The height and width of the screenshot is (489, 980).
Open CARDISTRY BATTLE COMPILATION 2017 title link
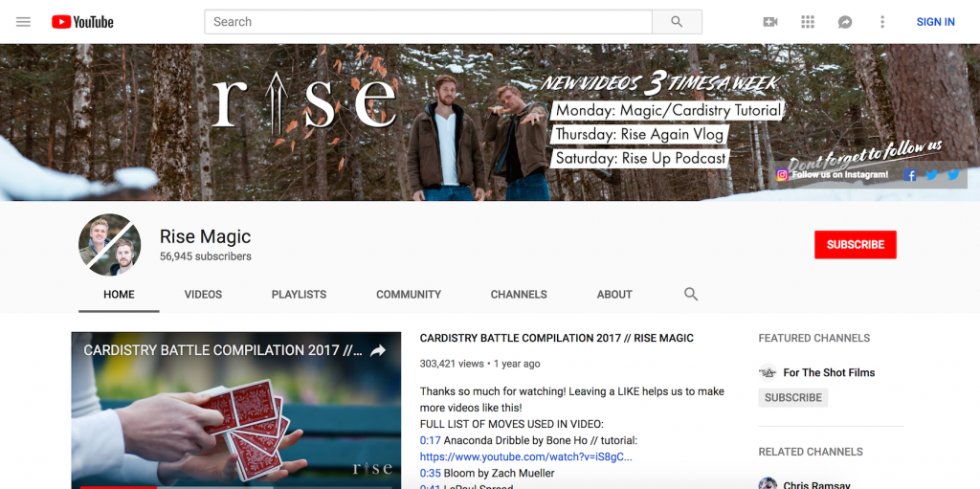(x=556, y=339)
